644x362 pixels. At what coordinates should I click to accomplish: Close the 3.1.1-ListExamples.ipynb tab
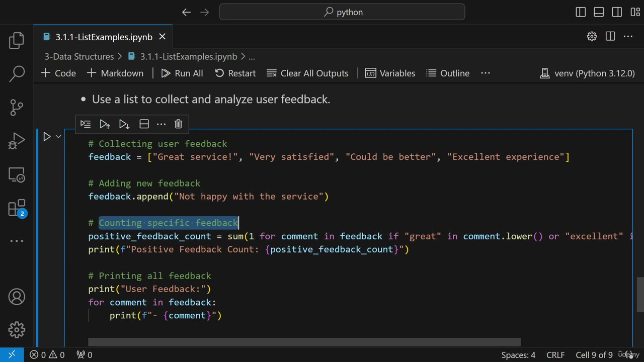click(x=162, y=37)
